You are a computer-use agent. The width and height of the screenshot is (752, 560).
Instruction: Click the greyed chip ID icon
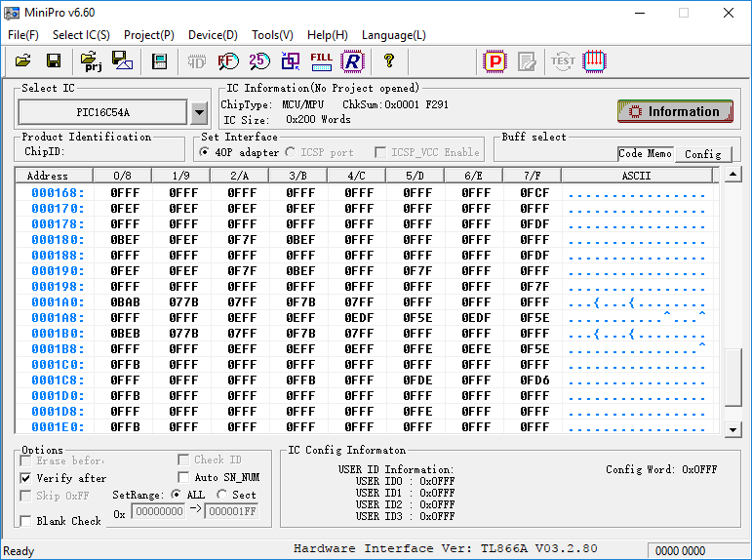tap(197, 61)
